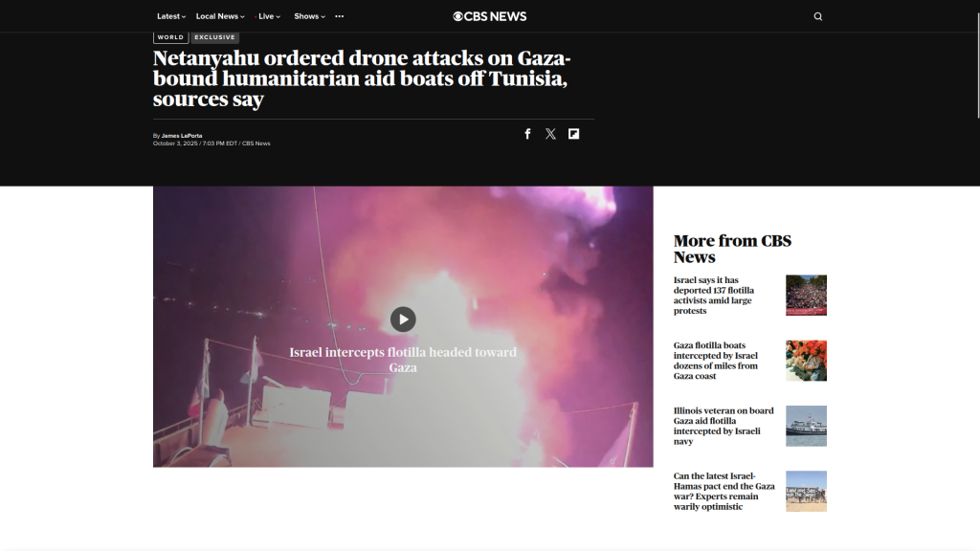Open the Shows menu

pos(309,16)
